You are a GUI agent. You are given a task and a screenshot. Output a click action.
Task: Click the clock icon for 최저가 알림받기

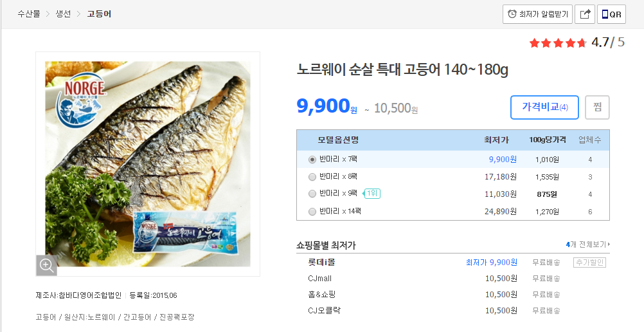(x=512, y=14)
